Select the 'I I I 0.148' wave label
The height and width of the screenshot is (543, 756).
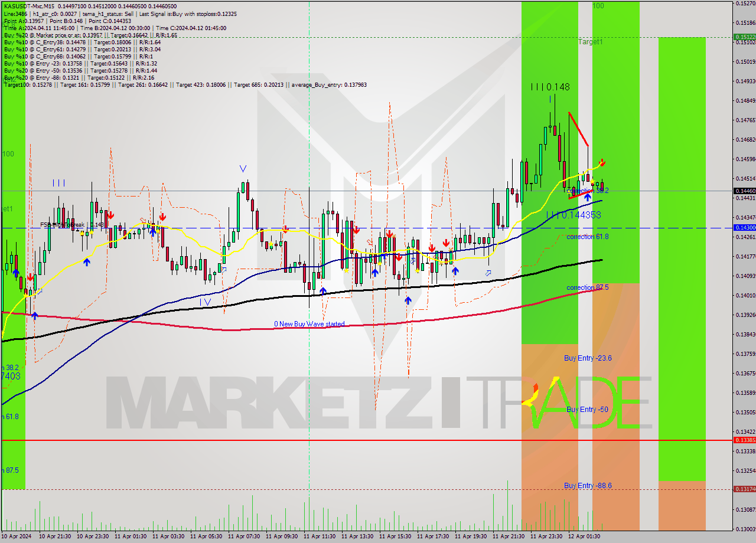pyautogui.click(x=550, y=87)
